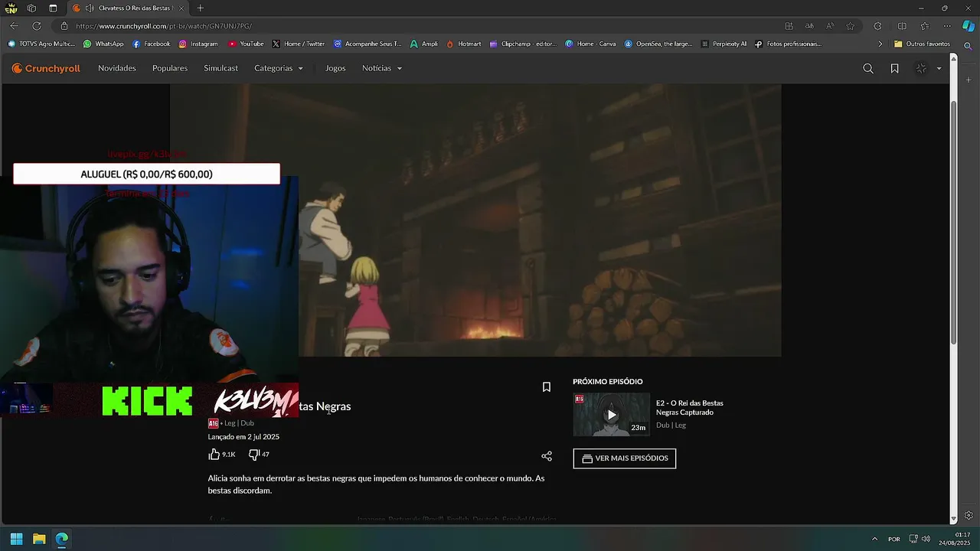Open the Instagram bookmark
Screen dimensions: 980x551
[198, 44]
